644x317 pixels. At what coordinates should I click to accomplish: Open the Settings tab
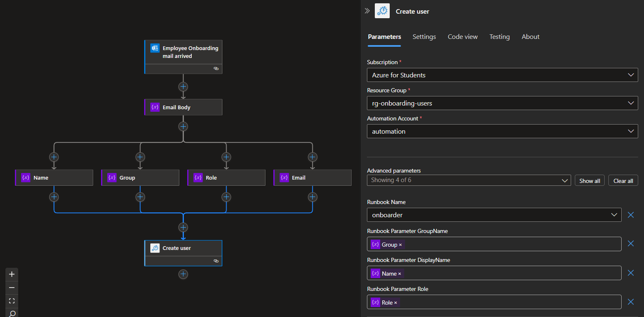click(424, 37)
